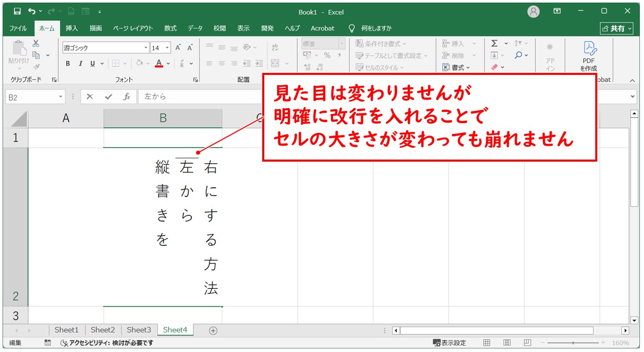Select the row 3 header
This screenshot has height=352, width=644.
(15, 315)
